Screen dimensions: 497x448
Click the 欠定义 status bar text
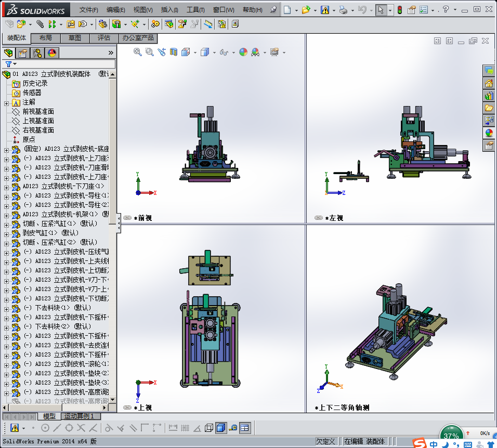click(325, 441)
